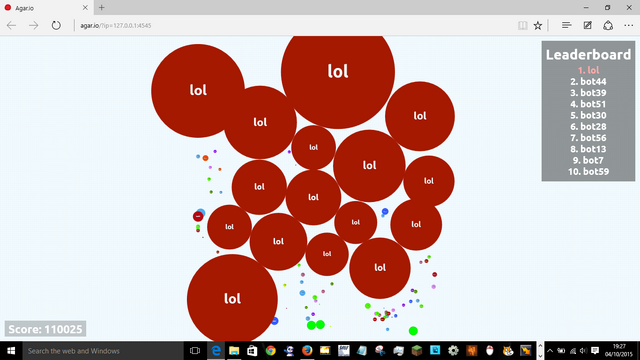Open the Settings gear on the taskbar
The width and height of the screenshot is (640, 360).
453,351
